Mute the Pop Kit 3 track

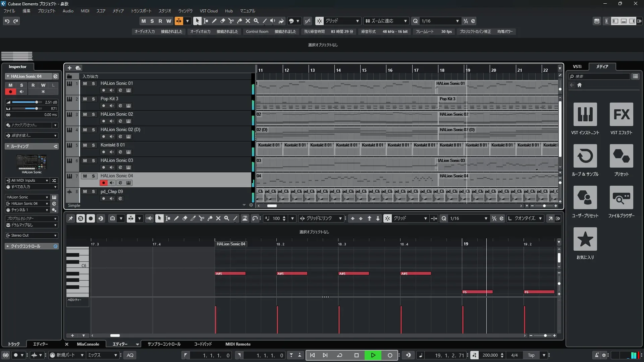tap(85, 99)
